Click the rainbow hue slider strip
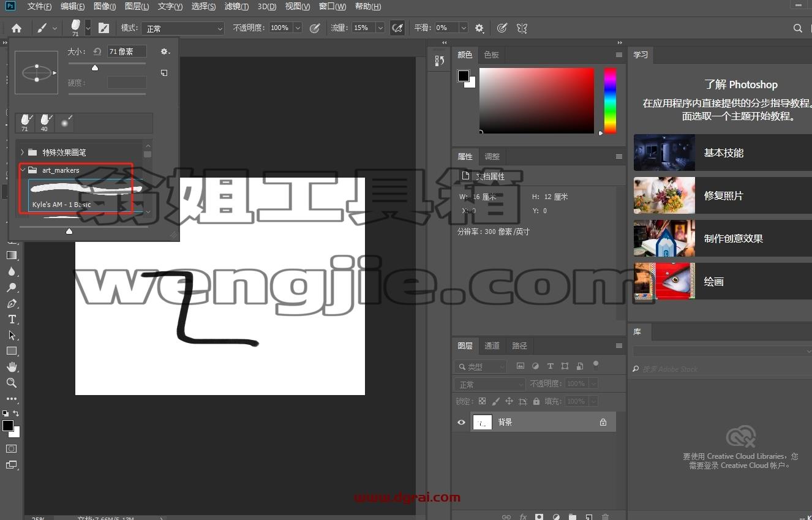This screenshot has width=812, height=520. point(610,101)
